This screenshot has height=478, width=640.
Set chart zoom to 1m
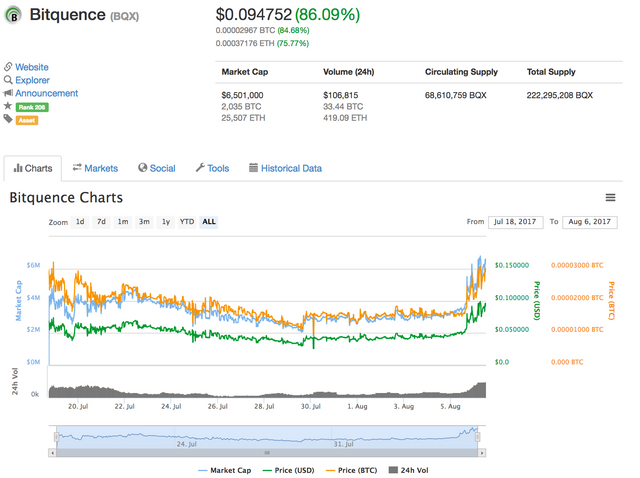tap(123, 222)
